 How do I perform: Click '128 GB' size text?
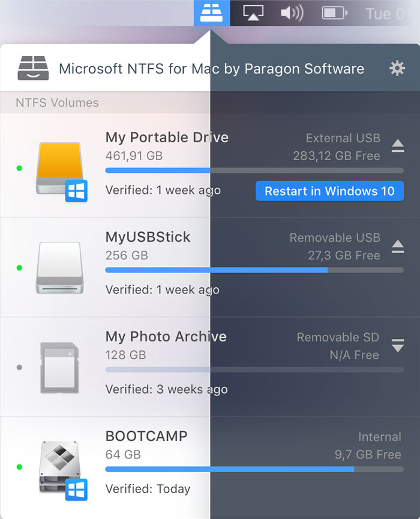[126, 355]
